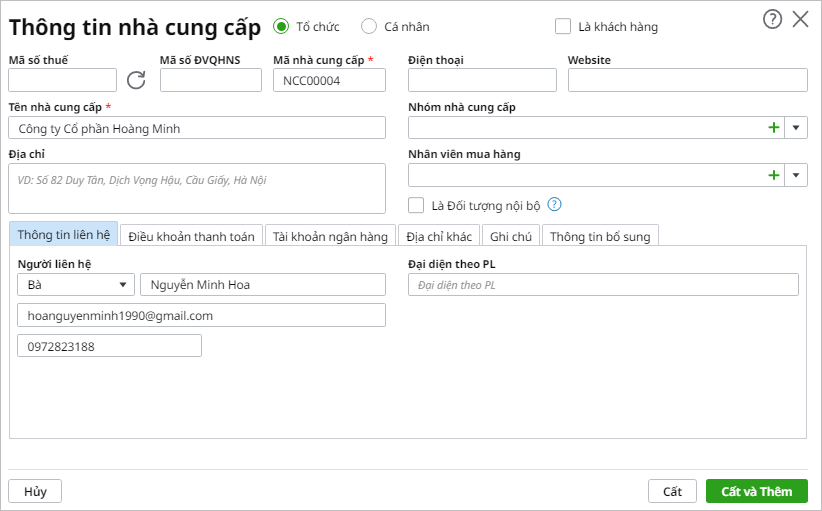Image resolution: width=822 pixels, height=511 pixels.
Task: Enable the Là khách hàng checkbox
Action: coord(563,27)
